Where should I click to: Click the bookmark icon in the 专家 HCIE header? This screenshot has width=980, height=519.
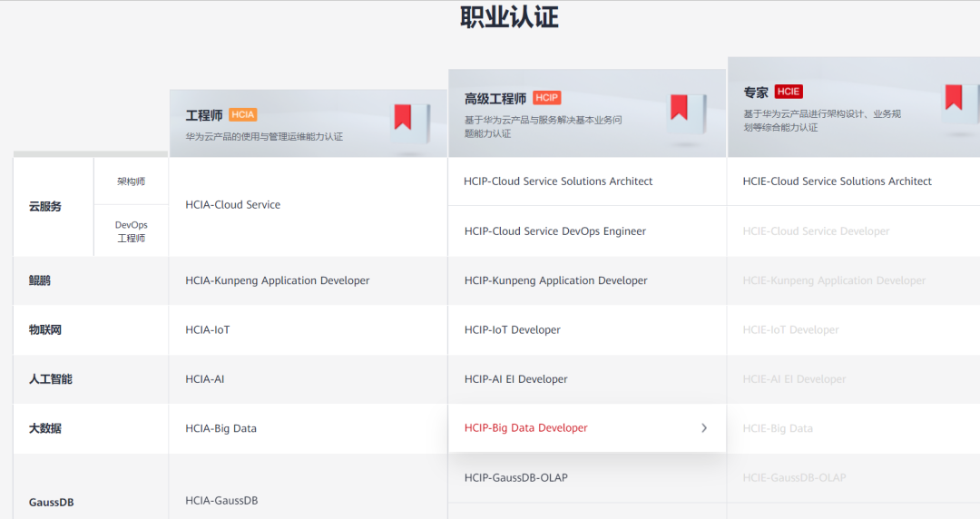953,98
